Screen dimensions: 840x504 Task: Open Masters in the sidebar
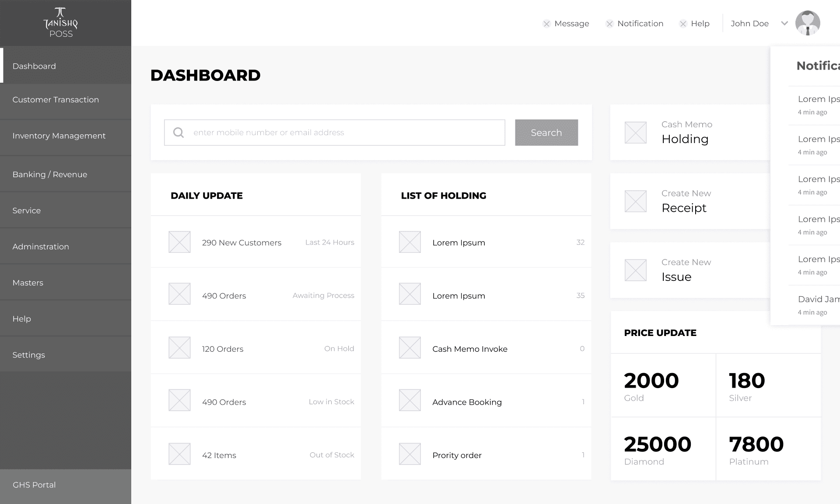click(x=66, y=283)
